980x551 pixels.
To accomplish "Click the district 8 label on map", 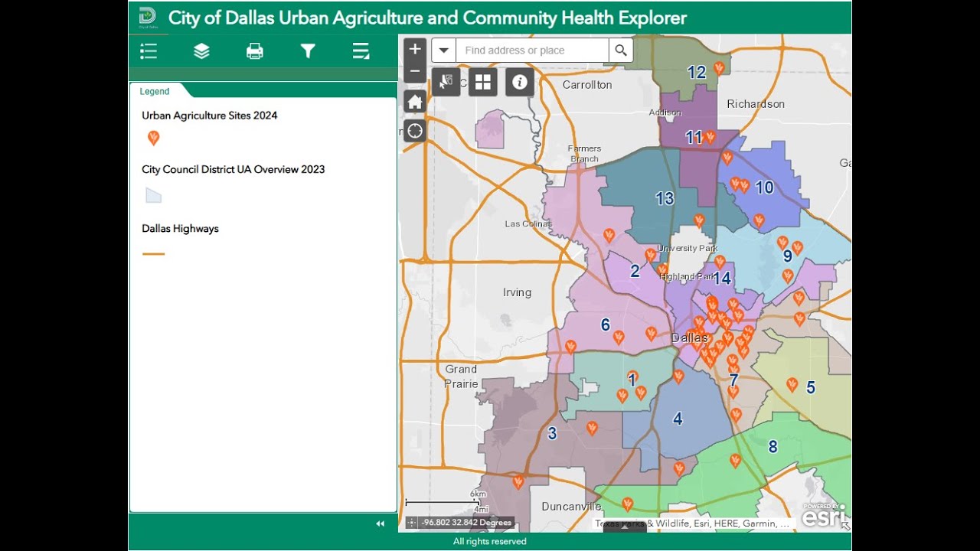I will pyautogui.click(x=773, y=447).
